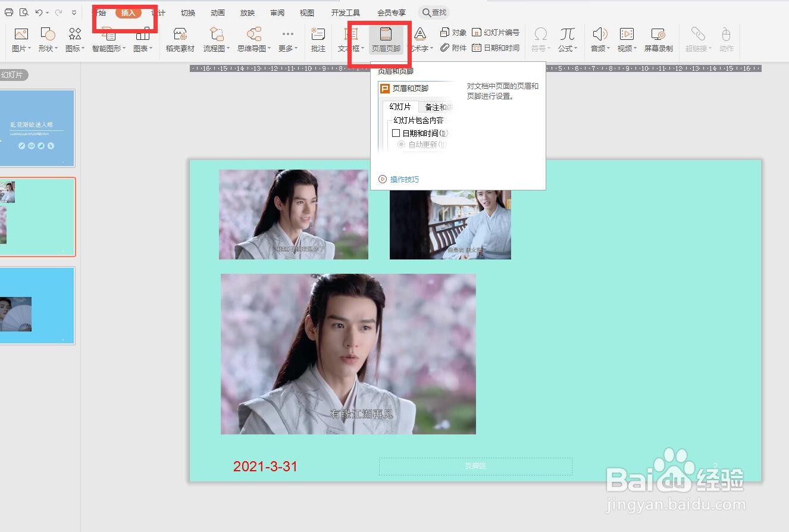Select the image with wooden railing

[450, 224]
